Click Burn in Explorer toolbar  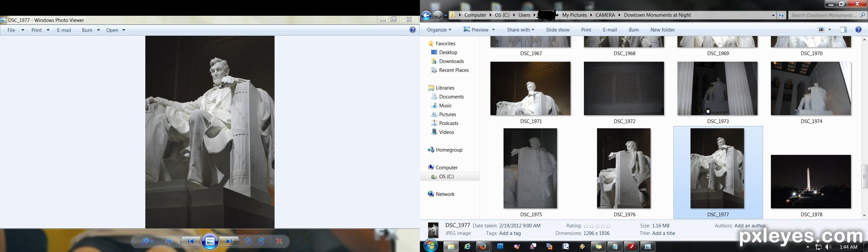click(633, 30)
